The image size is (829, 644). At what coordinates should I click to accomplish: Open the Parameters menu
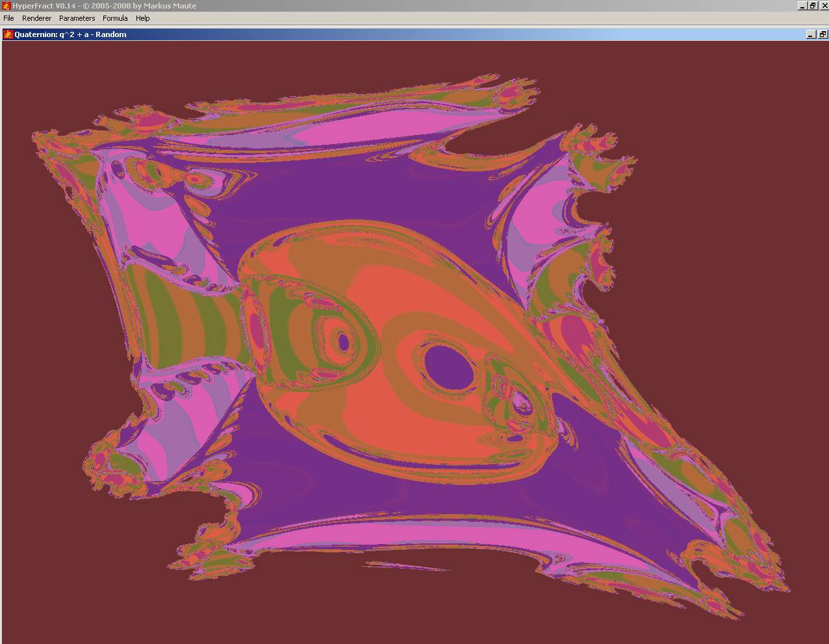click(77, 18)
